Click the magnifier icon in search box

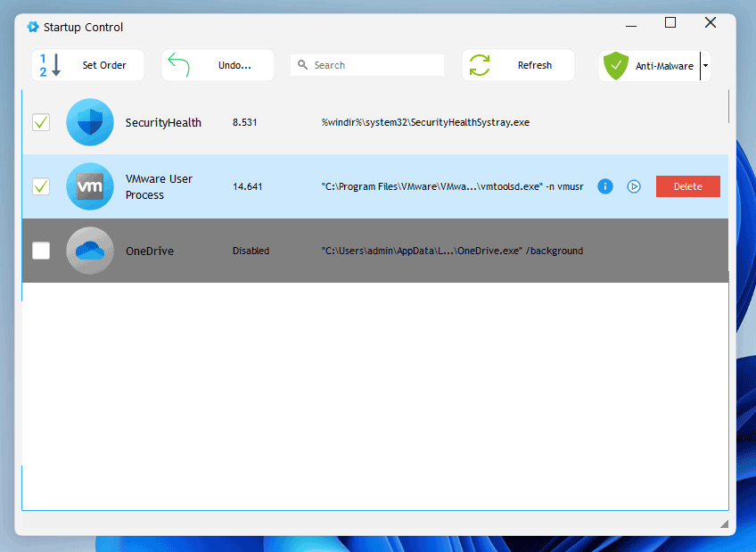click(303, 65)
